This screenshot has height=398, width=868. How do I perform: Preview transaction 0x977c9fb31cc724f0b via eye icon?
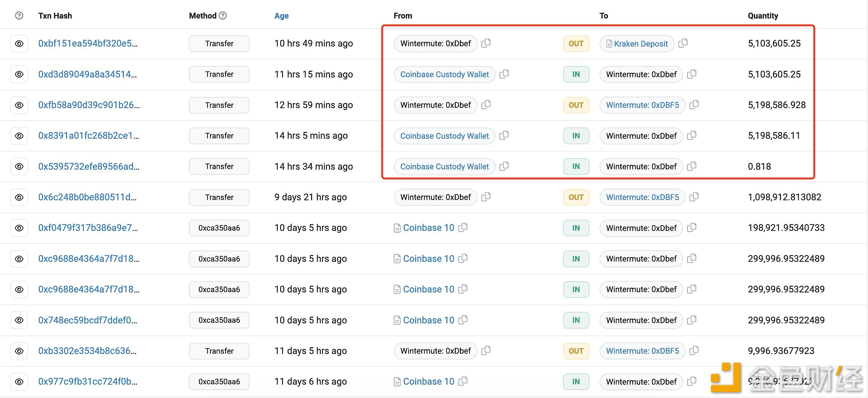click(19, 381)
